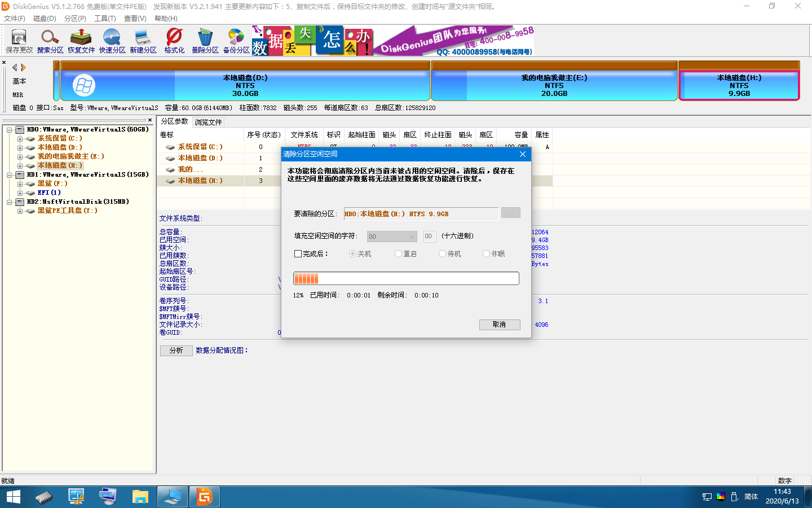
Task: Expand the 本地磁盘 (D:) tree node
Action: coord(20,148)
